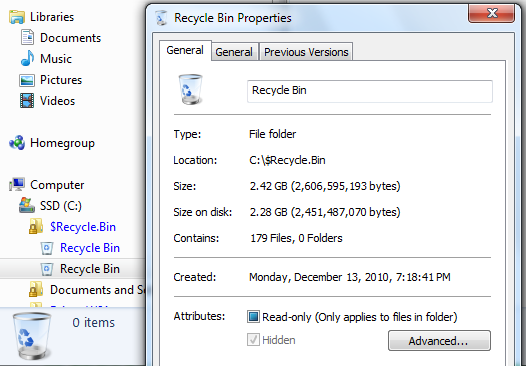Select Libraries in navigation pane
The image size is (526, 366).
point(52,17)
